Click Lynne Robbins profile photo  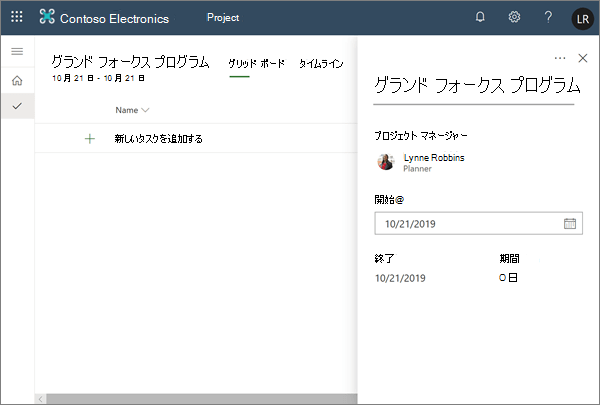point(386,162)
